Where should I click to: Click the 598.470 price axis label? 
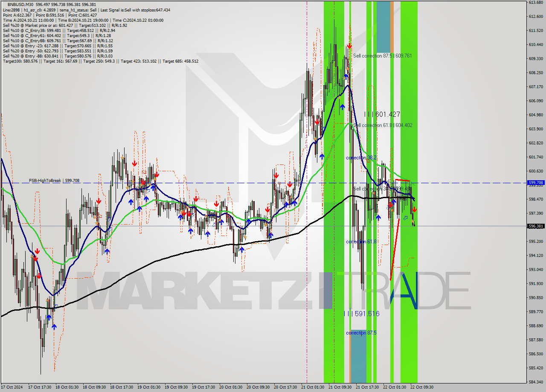(536, 199)
